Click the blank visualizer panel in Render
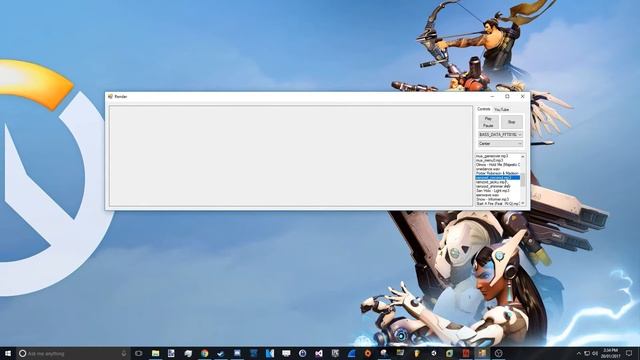 coord(291,156)
